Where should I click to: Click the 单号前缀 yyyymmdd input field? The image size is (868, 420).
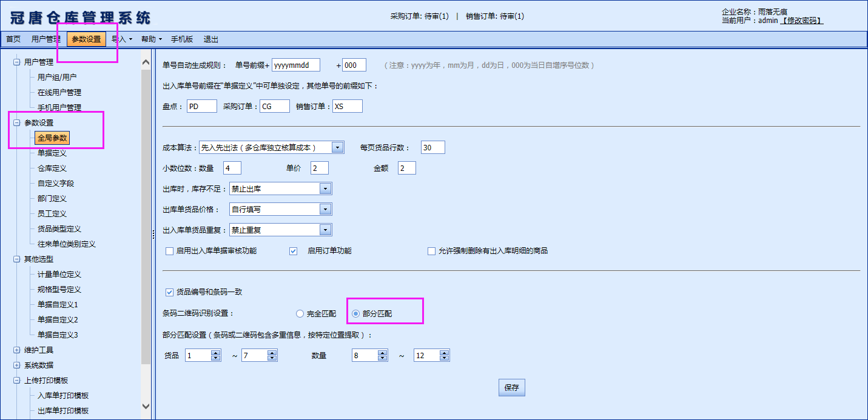tap(296, 65)
